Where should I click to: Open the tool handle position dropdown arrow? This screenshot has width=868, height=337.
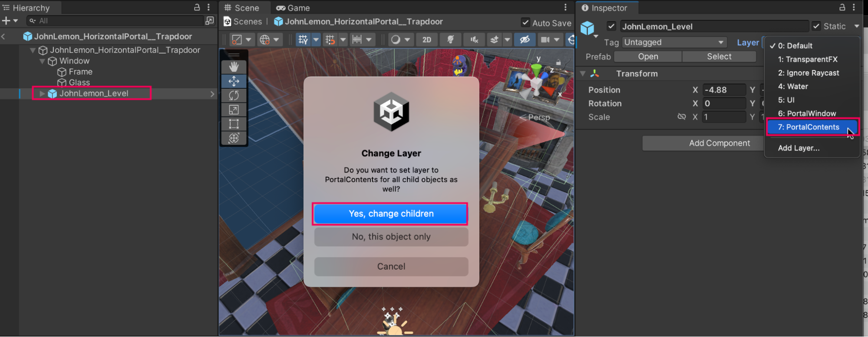(248, 40)
